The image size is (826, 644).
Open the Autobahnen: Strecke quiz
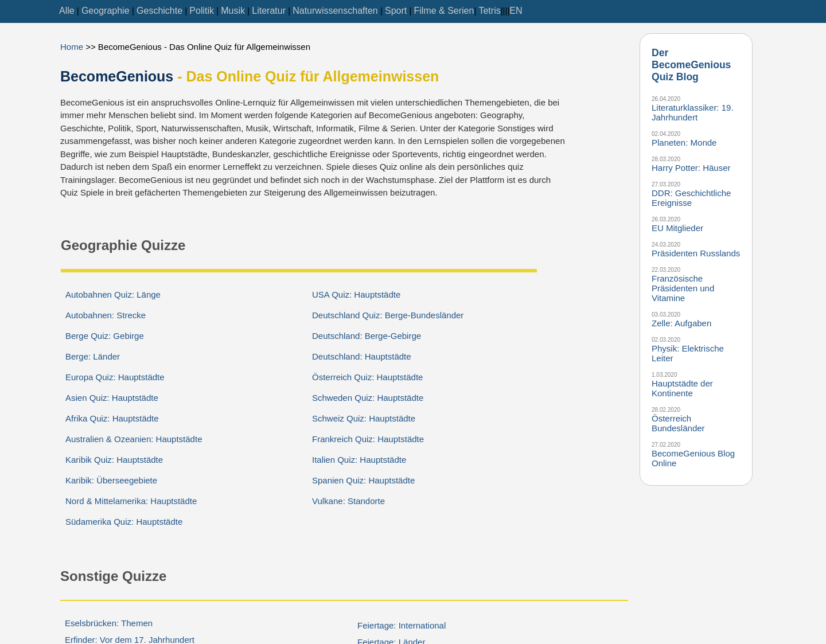coord(106,315)
